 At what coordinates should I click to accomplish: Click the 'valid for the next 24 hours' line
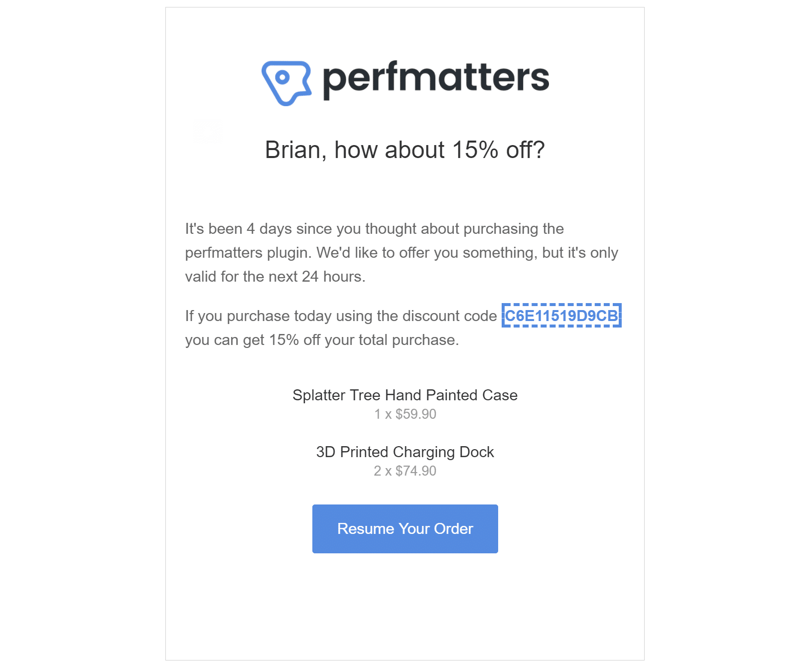275,277
